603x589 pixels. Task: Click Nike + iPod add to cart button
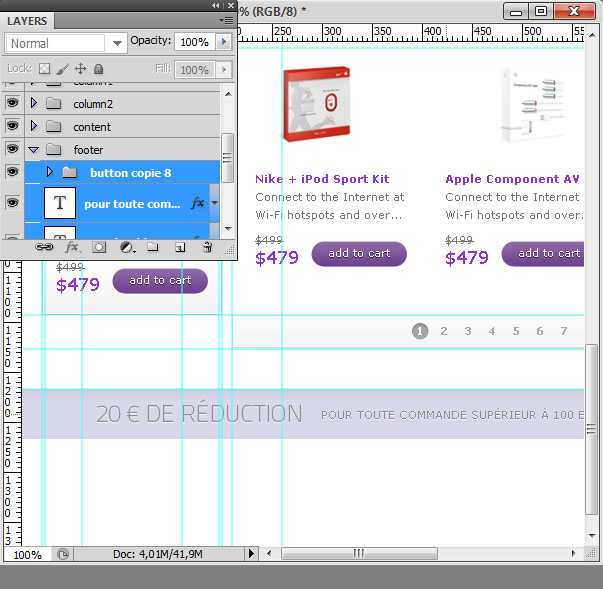(x=359, y=254)
